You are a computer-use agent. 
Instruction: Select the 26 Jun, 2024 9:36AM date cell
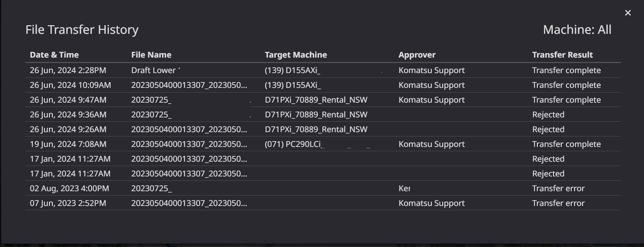[68, 114]
